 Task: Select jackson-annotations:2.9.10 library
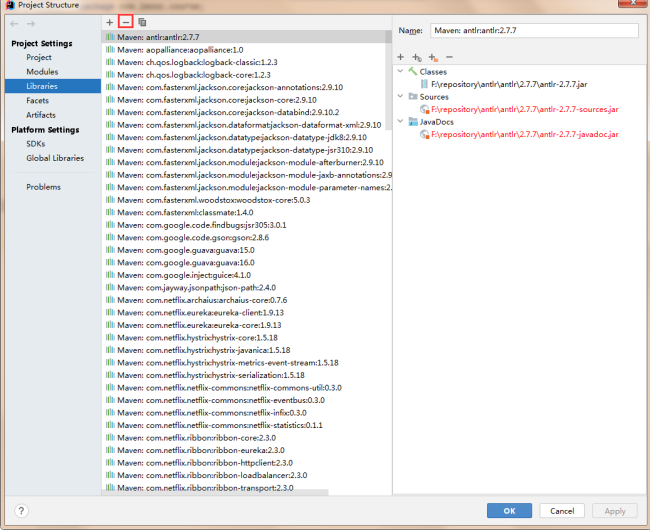[x=247, y=87]
